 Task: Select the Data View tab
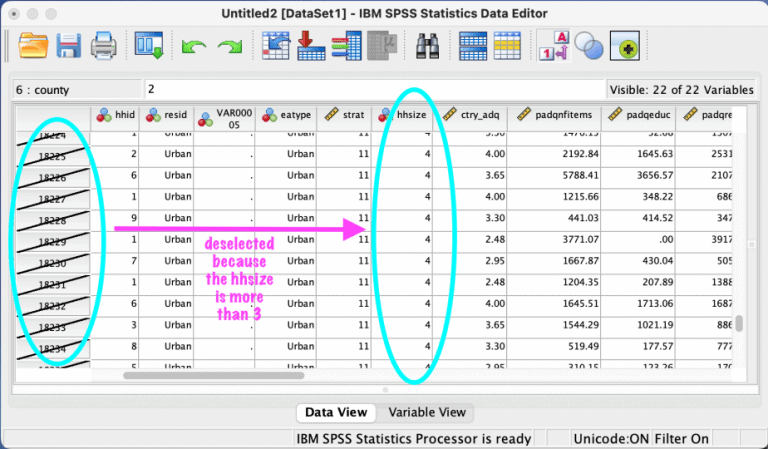(x=335, y=412)
